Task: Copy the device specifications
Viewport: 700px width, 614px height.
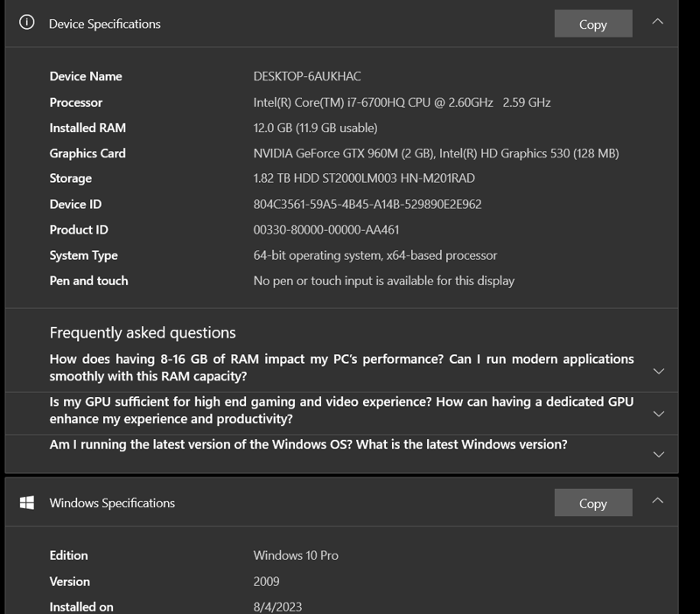Action: tap(592, 24)
